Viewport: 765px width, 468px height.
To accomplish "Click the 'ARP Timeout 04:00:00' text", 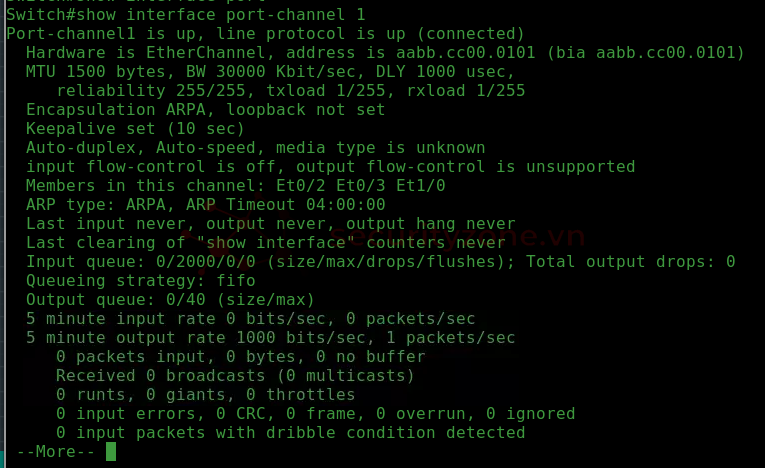I will tap(285, 204).
